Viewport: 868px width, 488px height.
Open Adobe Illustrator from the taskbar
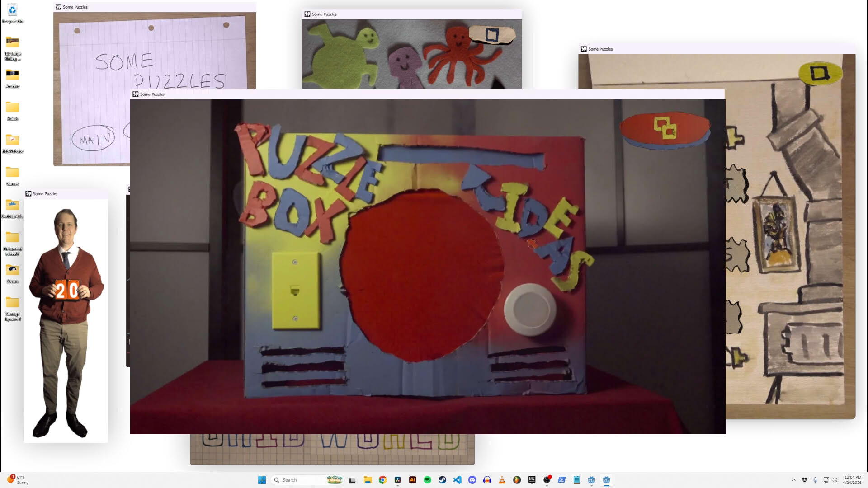tap(412, 480)
